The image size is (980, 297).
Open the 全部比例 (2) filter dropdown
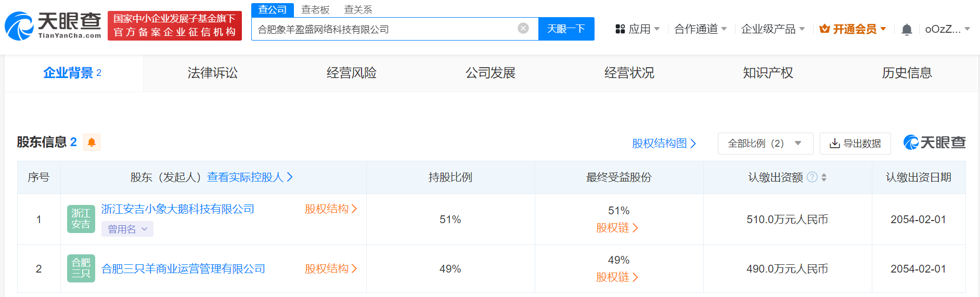click(x=765, y=144)
